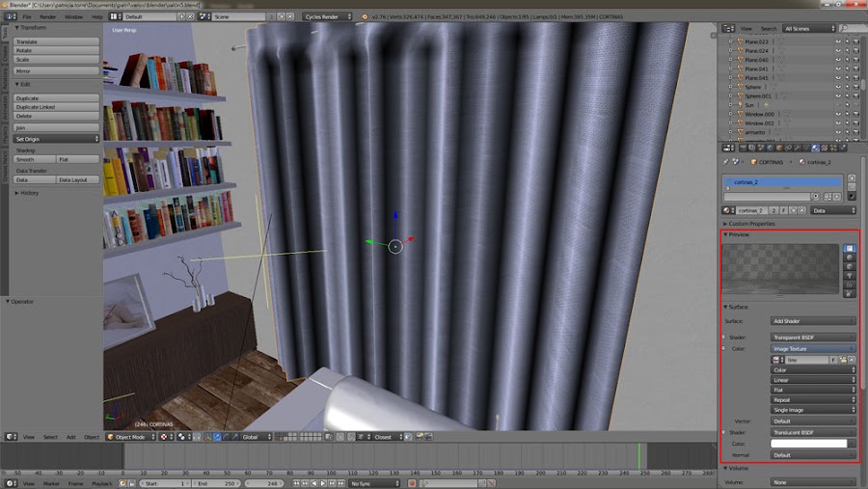The width and height of the screenshot is (868, 489).
Task: Click the Data Layout button
Action: click(x=77, y=180)
